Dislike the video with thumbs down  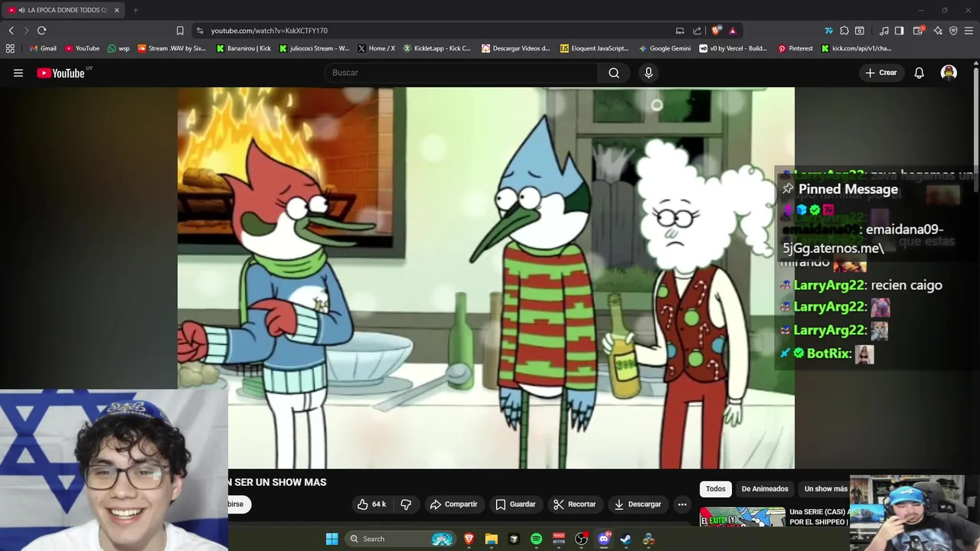coord(406,504)
